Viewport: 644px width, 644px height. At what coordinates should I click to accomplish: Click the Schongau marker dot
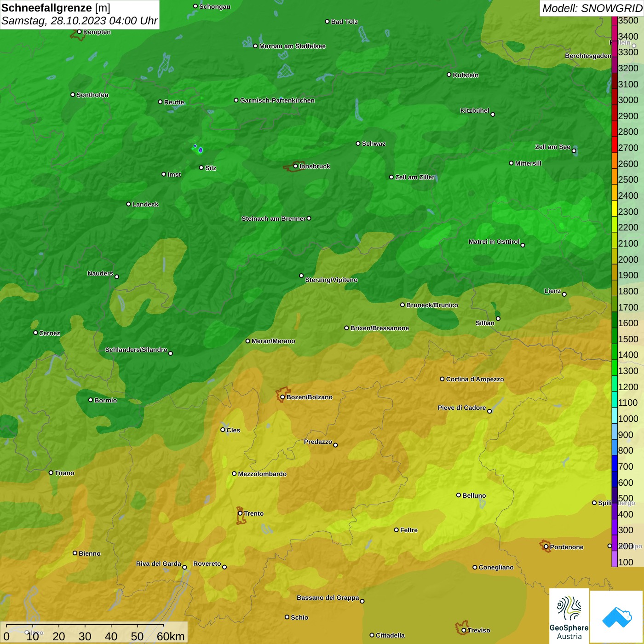(195, 6)
